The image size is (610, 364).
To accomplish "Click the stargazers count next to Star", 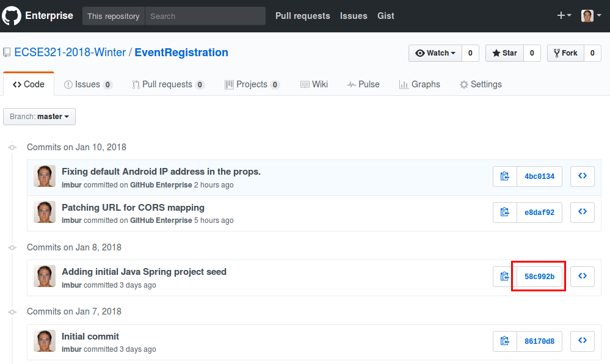I will pyautogui.click(x=532, y=53).
